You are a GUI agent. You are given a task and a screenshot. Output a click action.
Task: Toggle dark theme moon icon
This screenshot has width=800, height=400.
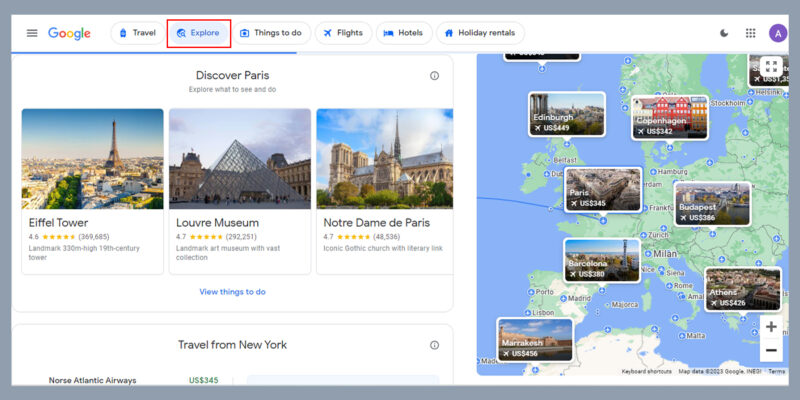[x=724, y=33]
